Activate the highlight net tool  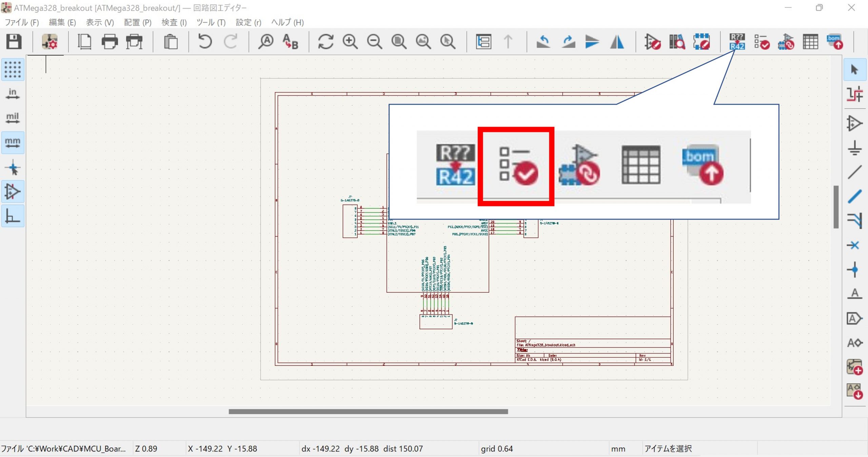click(x=855, y=94)
